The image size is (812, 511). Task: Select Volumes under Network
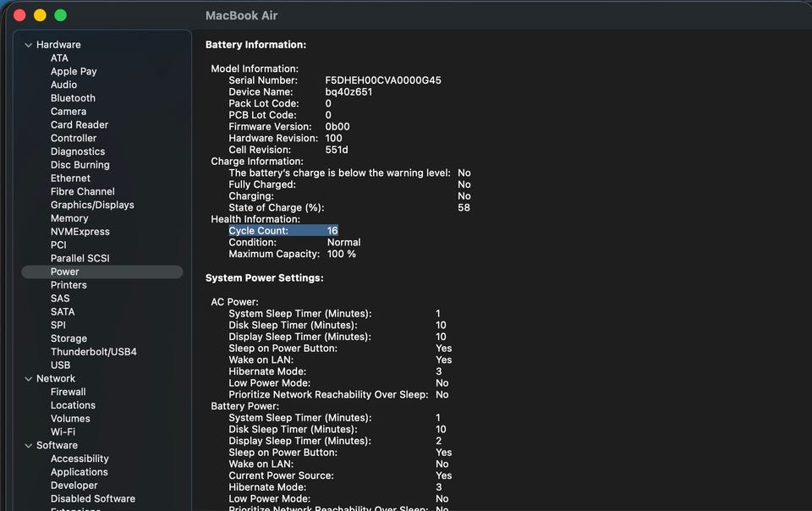(70, 419)
